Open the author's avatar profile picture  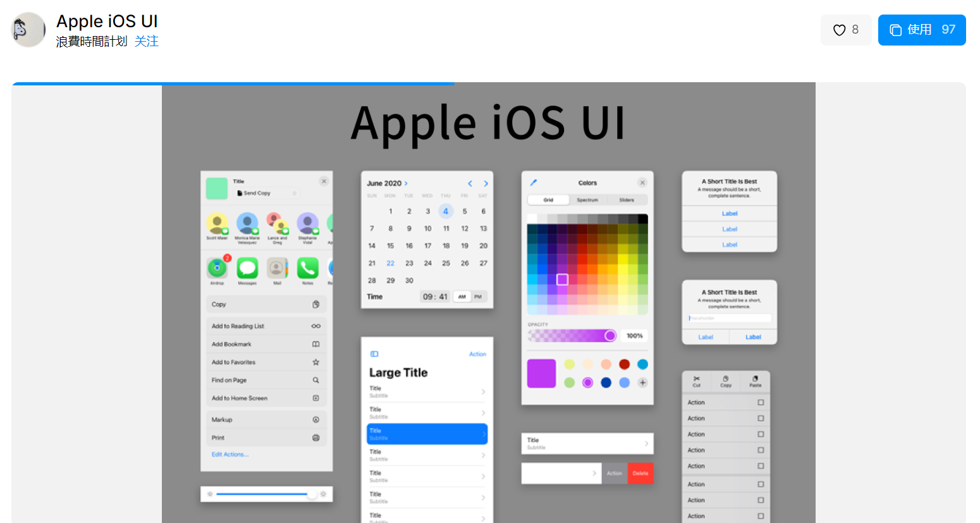click(28, 30)
